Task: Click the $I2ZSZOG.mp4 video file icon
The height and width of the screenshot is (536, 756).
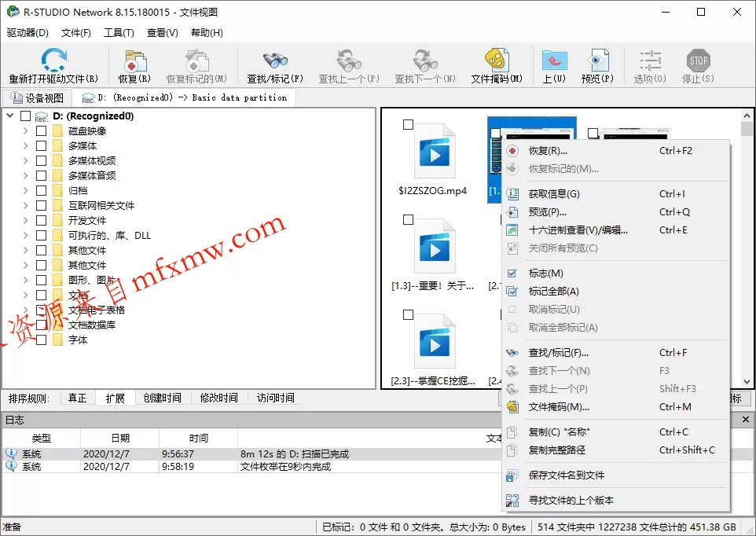Action: (x=435, y=152)
